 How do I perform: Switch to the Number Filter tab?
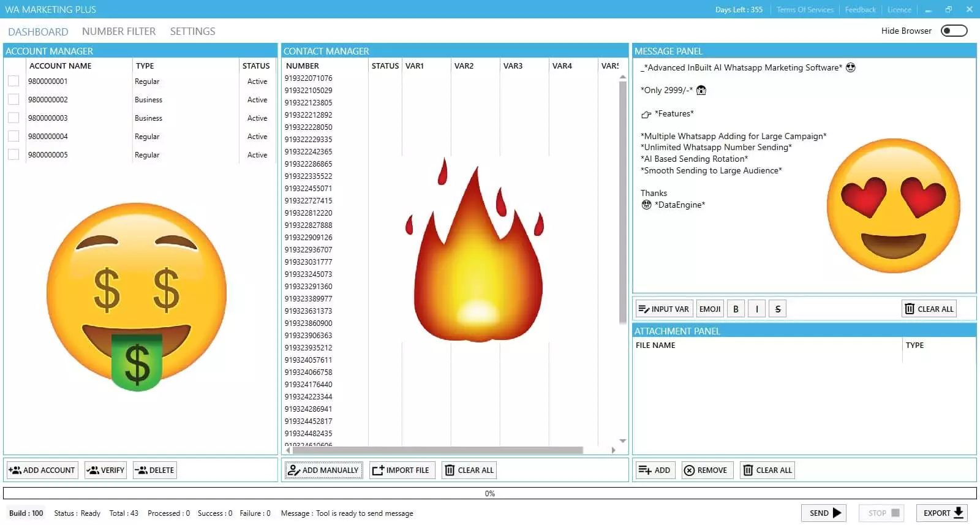coord(119,31)
